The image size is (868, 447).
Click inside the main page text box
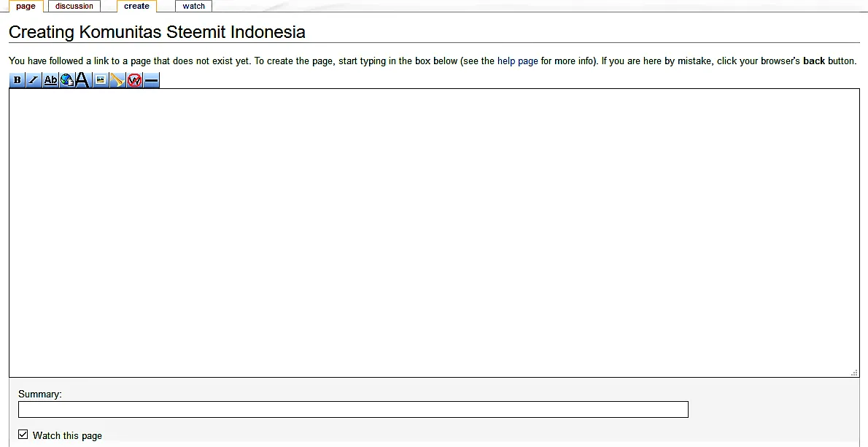point(434,233)
